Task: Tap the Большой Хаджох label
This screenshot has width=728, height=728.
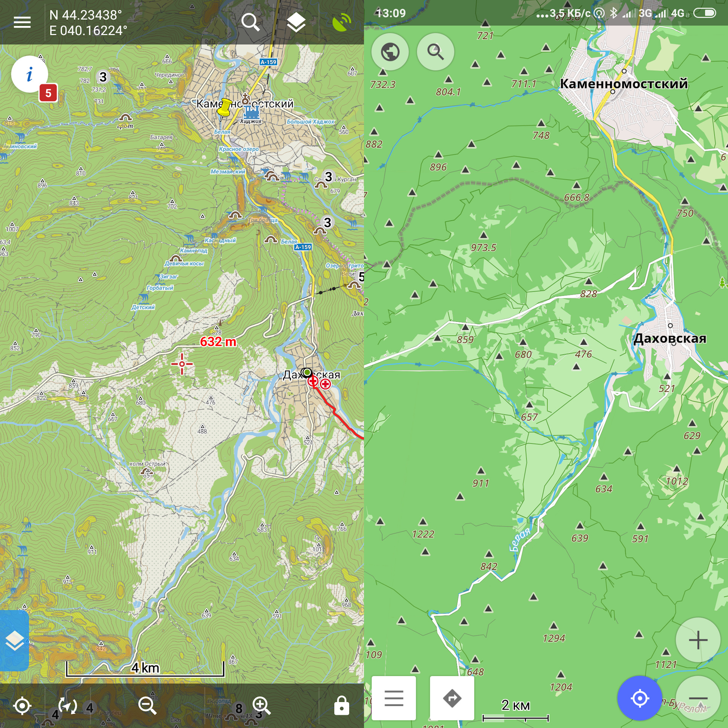Action: 311,122
